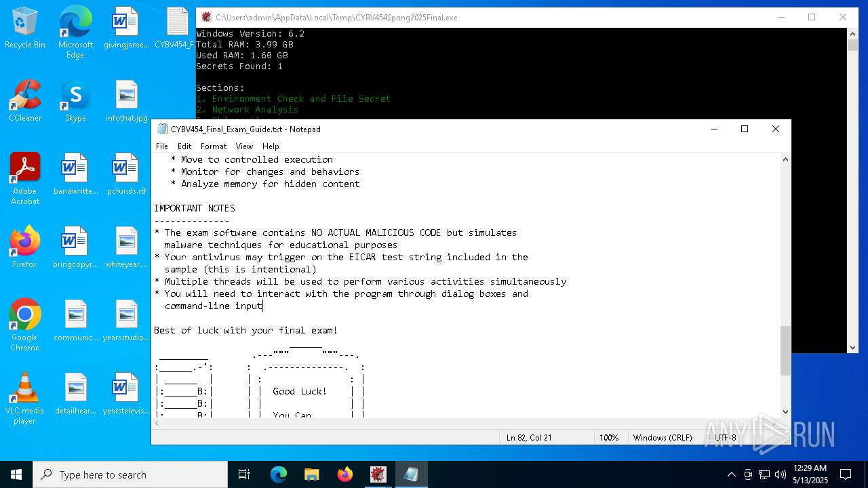868x488 pixels.
Task: Launch Google Chrome desktop shortcut
Action: [25, 325]
